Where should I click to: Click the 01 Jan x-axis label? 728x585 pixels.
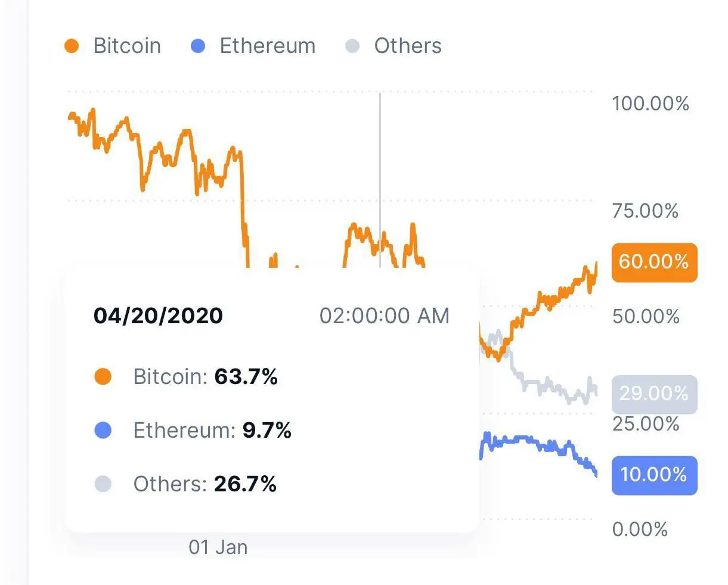[218, 547]
